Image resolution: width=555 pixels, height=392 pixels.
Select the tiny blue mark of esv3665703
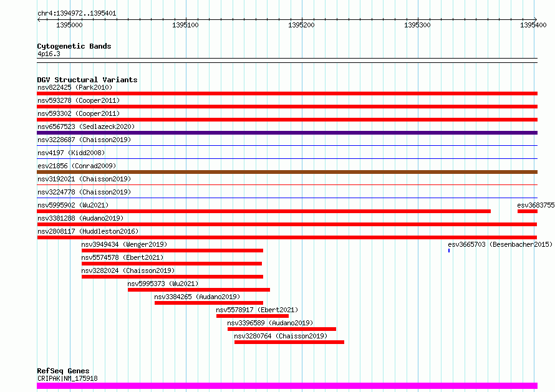(449, 251)
